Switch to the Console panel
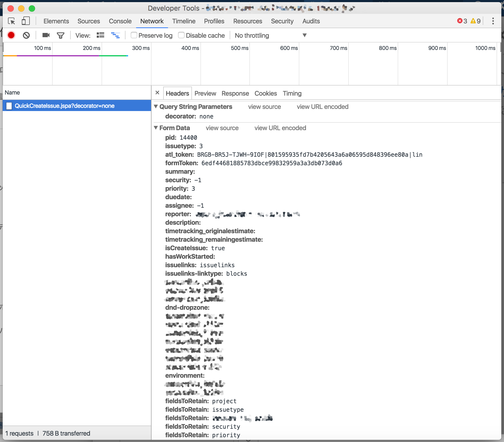The width and height of the screenshot is (504, 442). (x=120, y=21)
